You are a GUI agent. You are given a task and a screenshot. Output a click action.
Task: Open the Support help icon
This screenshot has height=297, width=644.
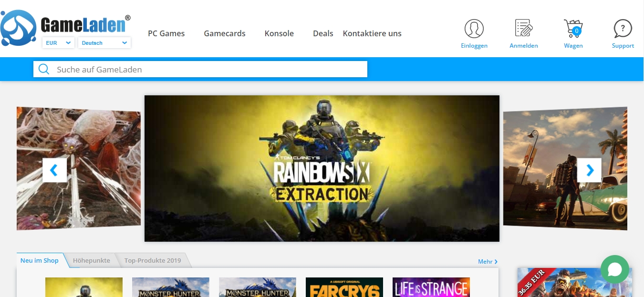point(623,29)
